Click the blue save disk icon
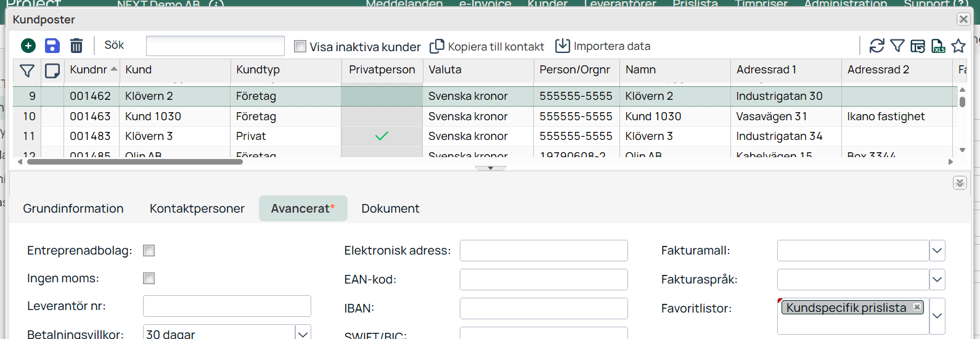 (52, 46)
